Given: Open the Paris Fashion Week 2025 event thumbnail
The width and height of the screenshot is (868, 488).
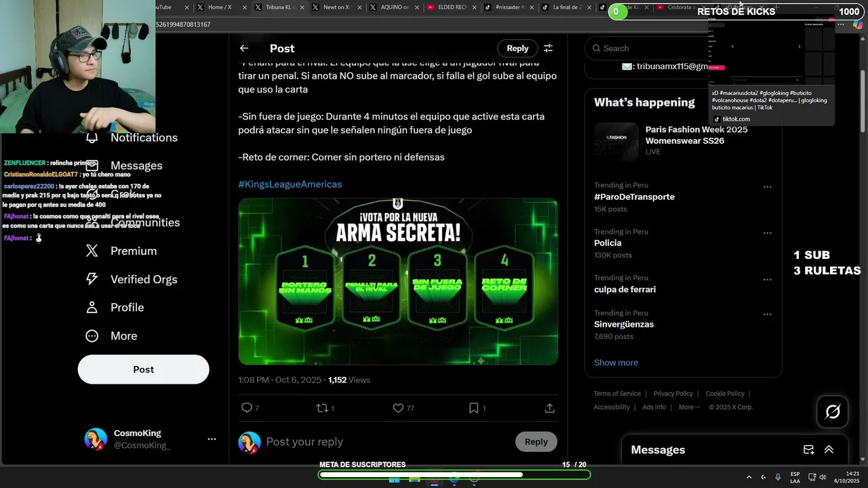Looking at the screenshot, I should [616, 140].
